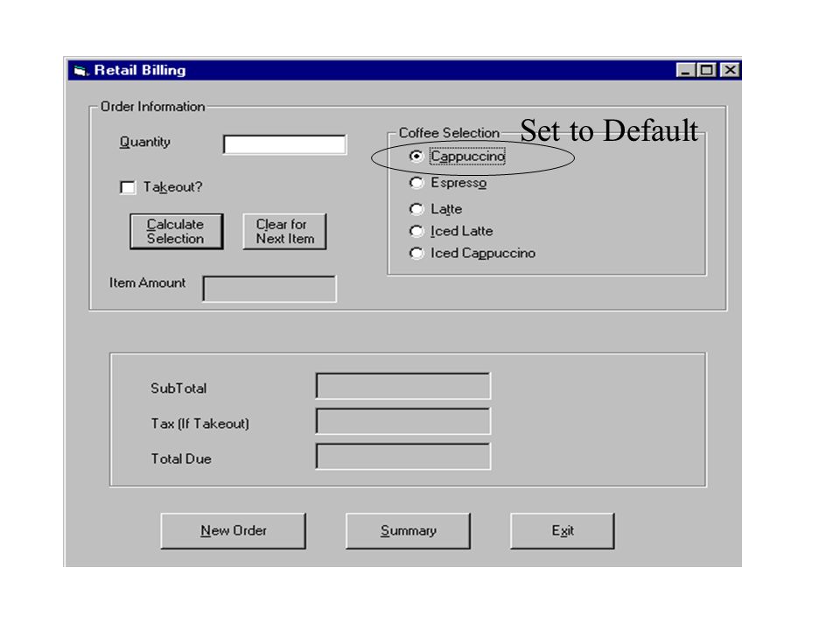Click the Calculate Selection button
This screenshot has width=840, height=630.
coord(176,231)
